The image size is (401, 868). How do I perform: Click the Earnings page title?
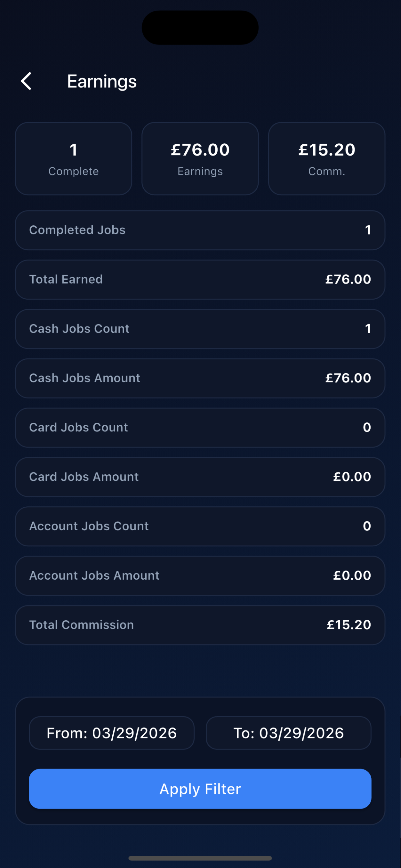point(102,82)
